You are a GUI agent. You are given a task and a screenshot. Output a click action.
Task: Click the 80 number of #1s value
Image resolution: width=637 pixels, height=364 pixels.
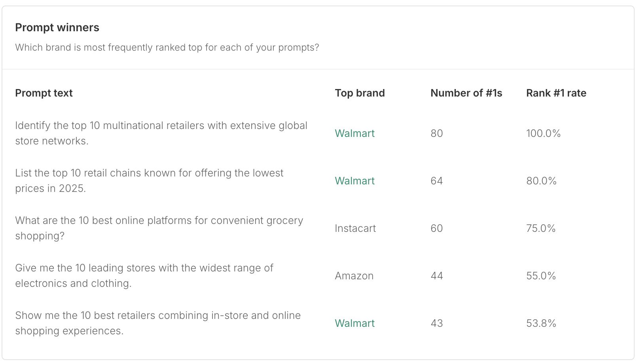(437, 133)
